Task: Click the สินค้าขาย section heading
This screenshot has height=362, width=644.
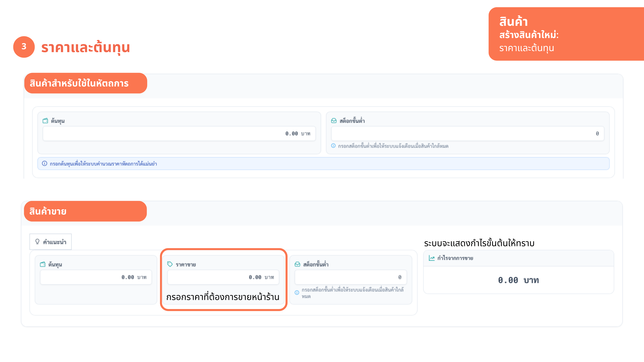Action: pyautogui.click(x=48, y=211)
